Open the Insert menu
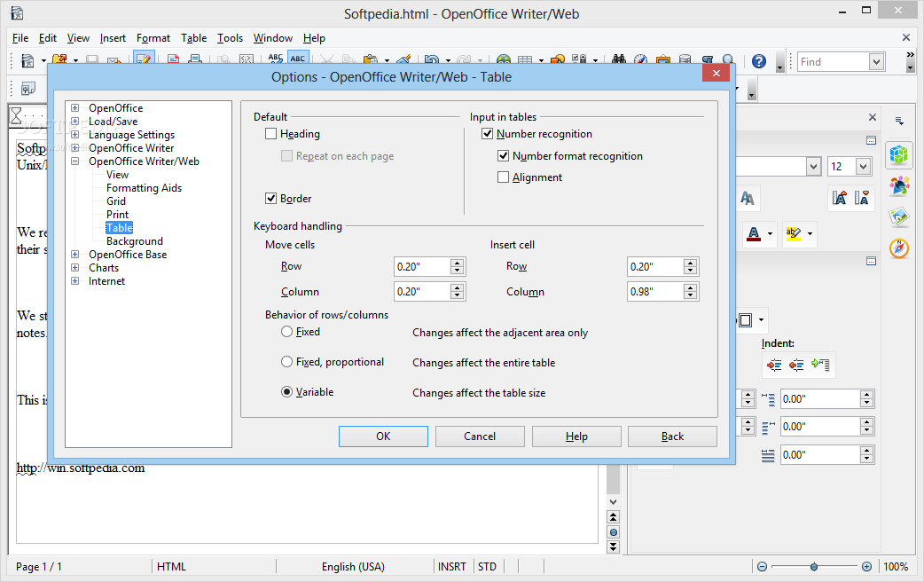The height and width of the screenshot is (582, 924). (x=113, y=38)
